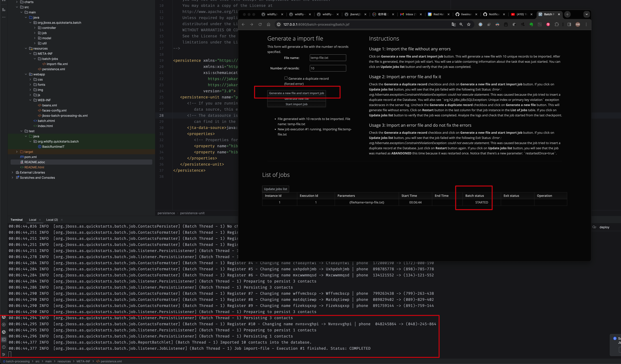This screenshot has height=364, width=621.
Task: Open the browser tab search dropdown
Action: click(x=586, y=14)
